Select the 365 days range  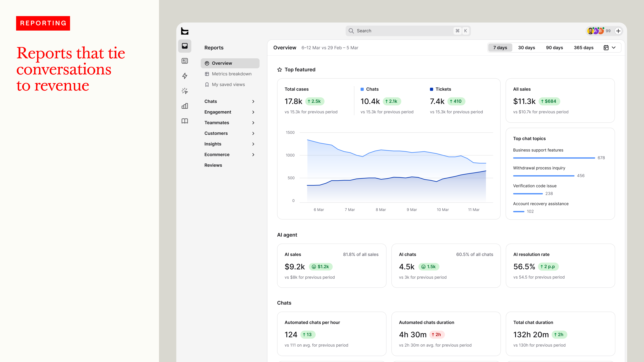(x=583, y=48)
